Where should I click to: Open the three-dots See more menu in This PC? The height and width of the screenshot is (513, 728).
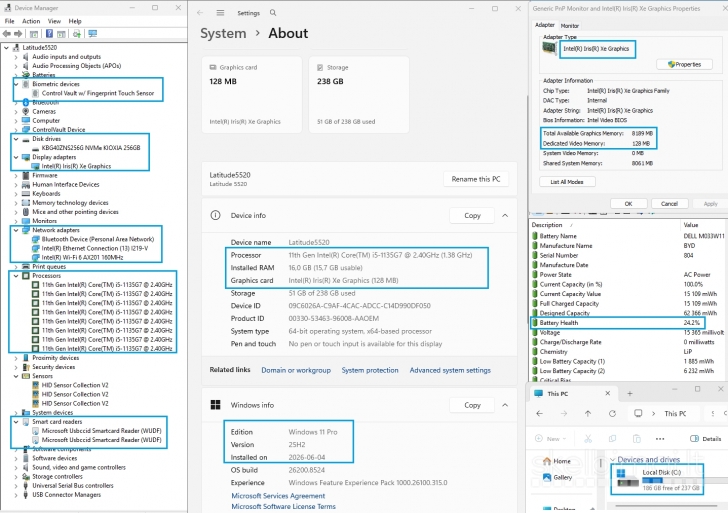(660, 438)
